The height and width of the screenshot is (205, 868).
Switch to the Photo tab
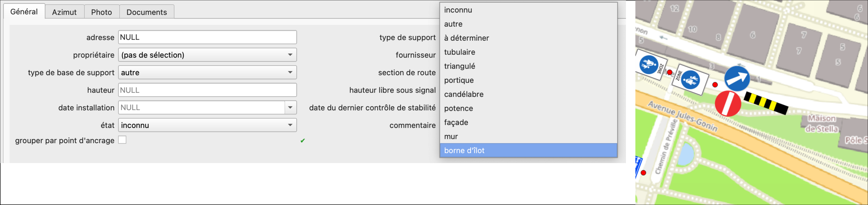coord(102,12)
